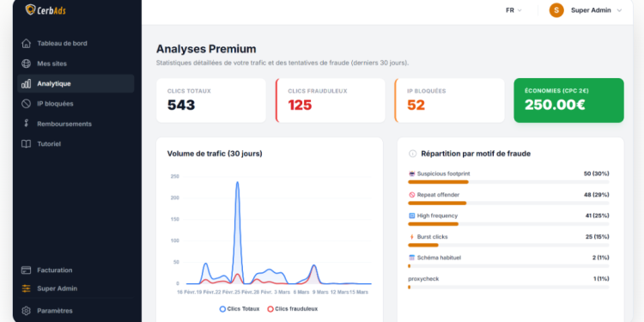Open the Paramètres settings page

point(76,311)
